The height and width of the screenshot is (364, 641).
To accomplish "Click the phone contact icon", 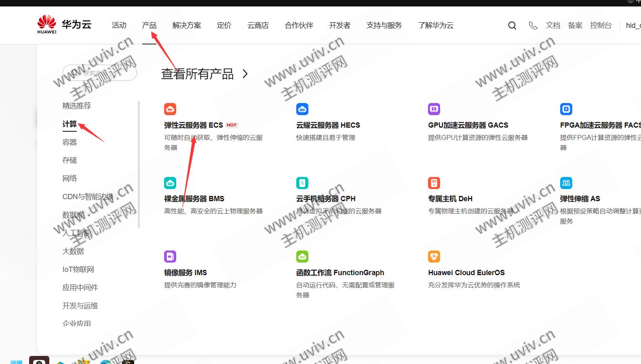I will [533, 25].
